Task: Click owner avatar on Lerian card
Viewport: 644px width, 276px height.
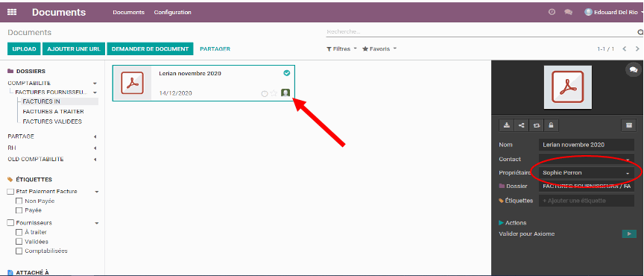Action: pos(285,93)
